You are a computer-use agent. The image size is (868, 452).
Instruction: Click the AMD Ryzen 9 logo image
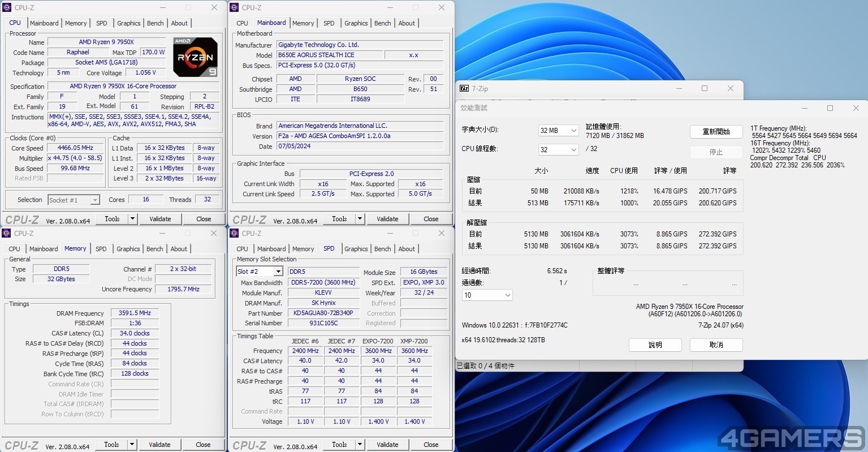(x=195, y=57)
